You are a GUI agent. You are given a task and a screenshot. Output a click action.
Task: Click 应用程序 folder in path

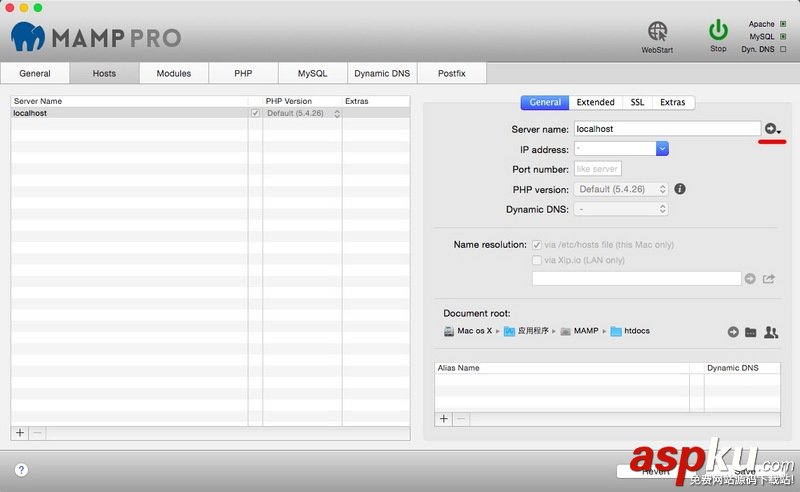526,331
